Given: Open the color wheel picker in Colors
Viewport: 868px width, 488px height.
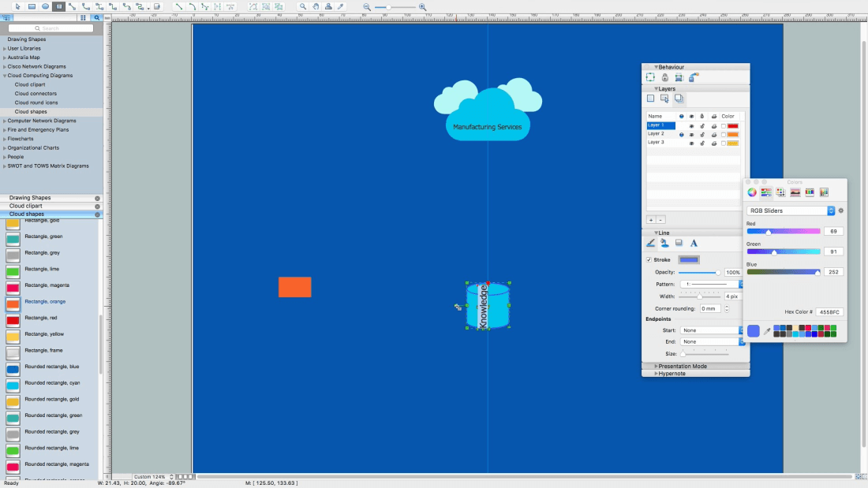Looking at the screenshot, I should pos(752,192).
